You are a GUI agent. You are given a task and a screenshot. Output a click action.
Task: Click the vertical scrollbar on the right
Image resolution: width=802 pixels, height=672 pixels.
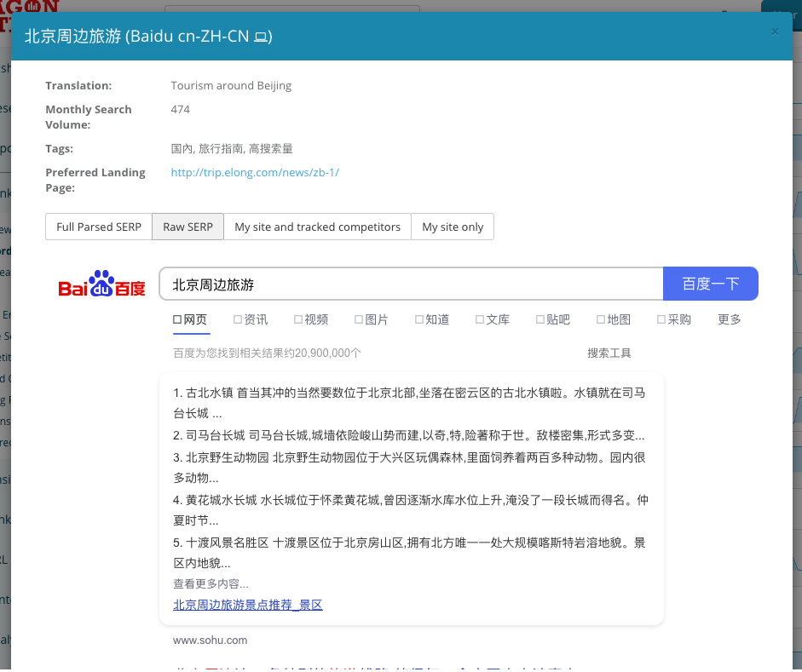point(796,341)
